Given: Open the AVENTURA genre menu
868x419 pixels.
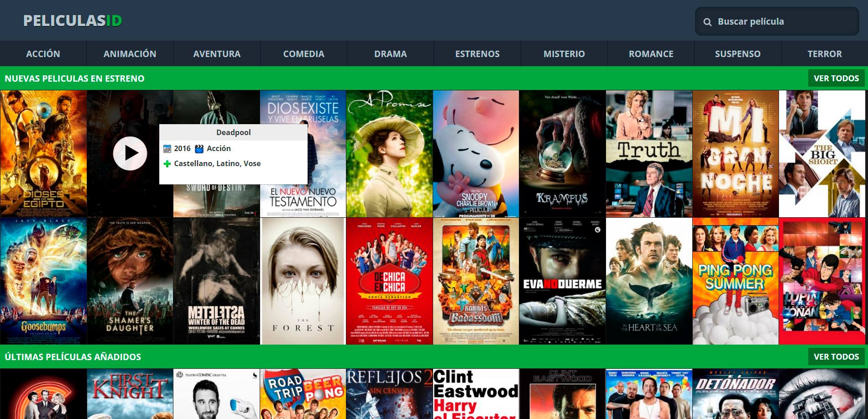Looking at the screenshot, I should pos(217,54).
